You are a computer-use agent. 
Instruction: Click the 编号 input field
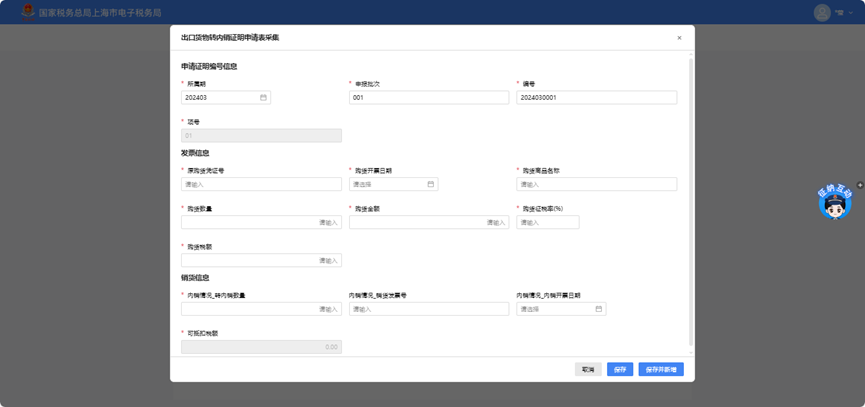pos(596,98)
